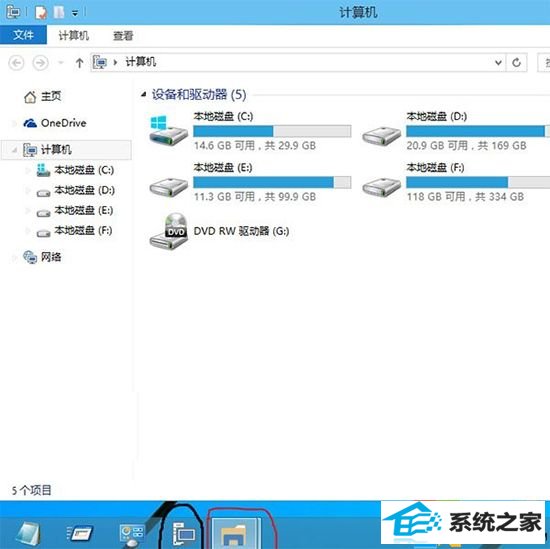Click the quick access New folder icon
Screen dimensions: 550x549
coord(59,13)
